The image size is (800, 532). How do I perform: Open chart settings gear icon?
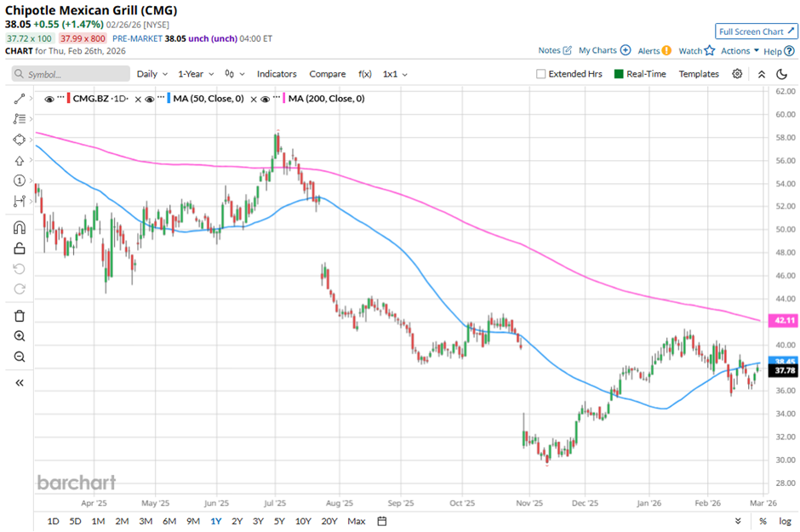(x=737, y=74)
